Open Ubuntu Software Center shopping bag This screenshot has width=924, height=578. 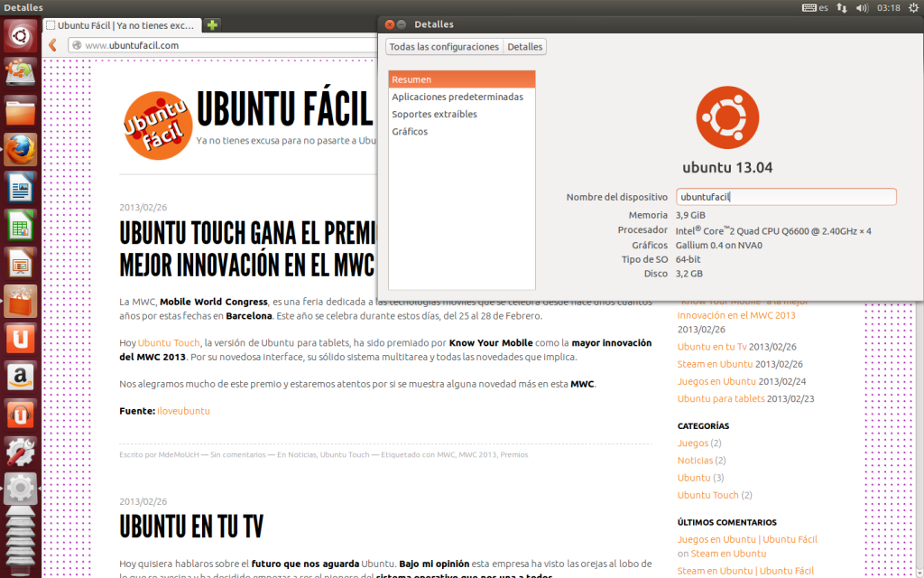pyautogui.click(x=21, y=302)
